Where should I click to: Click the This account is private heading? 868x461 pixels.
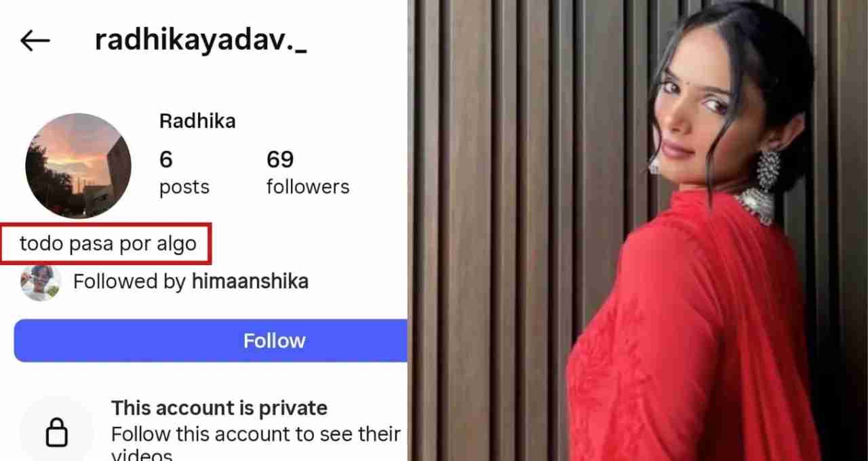pyautogui.click(x=219, y=408)
